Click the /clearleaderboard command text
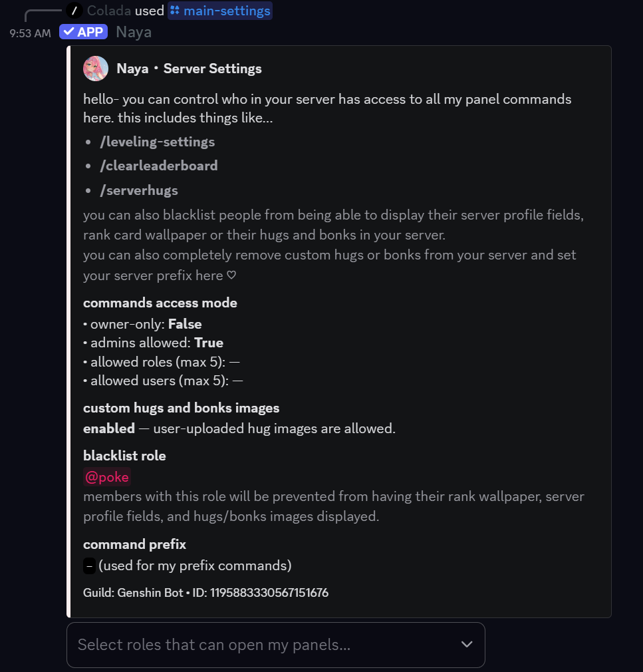Screen dimensions: 643x672 click(x=159, y=165)
